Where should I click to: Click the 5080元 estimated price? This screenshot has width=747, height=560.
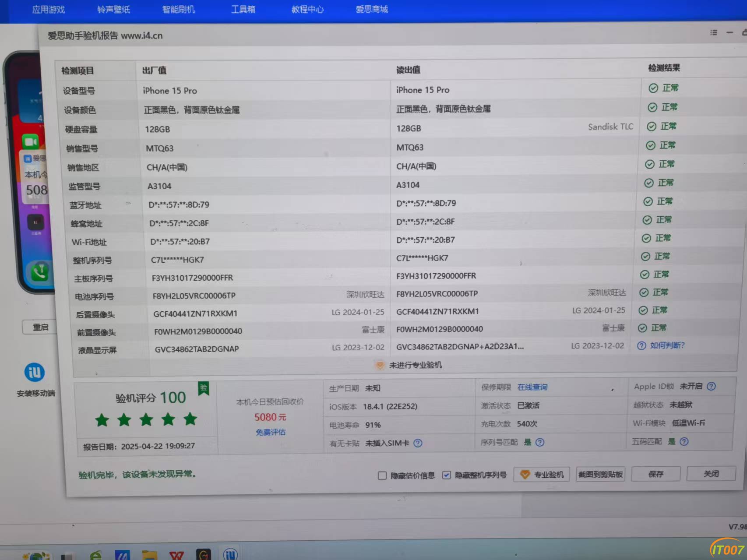tap(270, 417)
